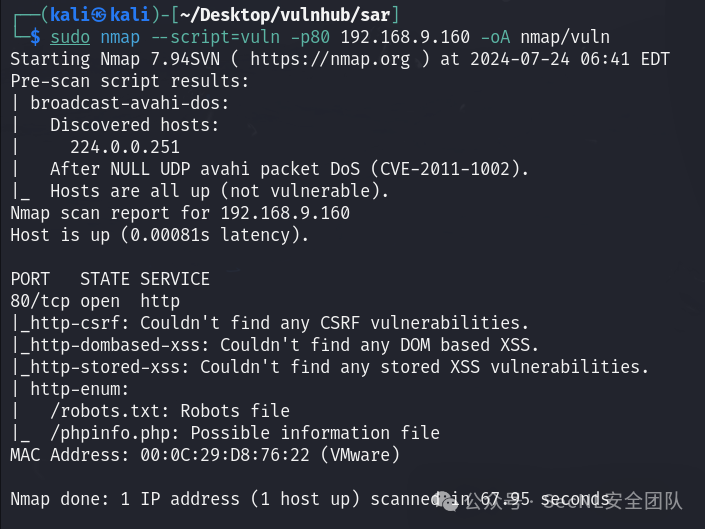
Task: Click the /robots.txt path entry
Action: 105,411
